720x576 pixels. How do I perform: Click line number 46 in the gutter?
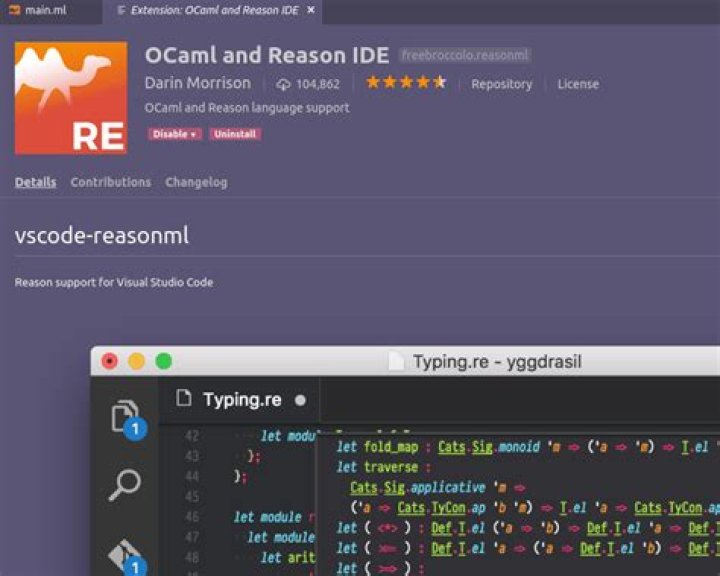(192, 517)
